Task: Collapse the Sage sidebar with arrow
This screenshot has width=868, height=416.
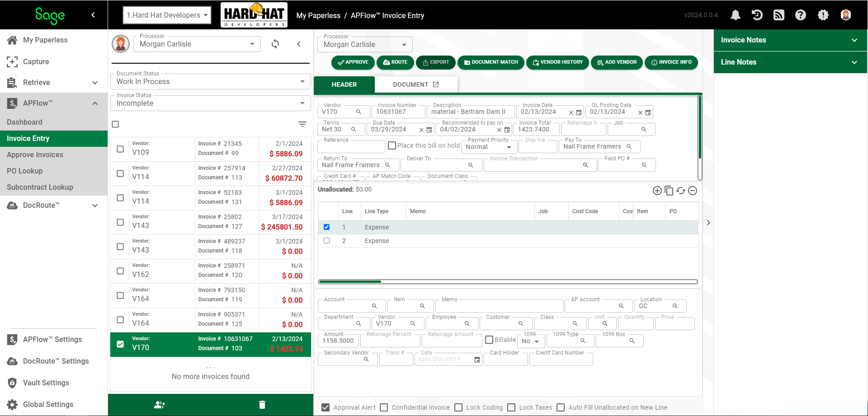Action: click(x=93, y=15)
